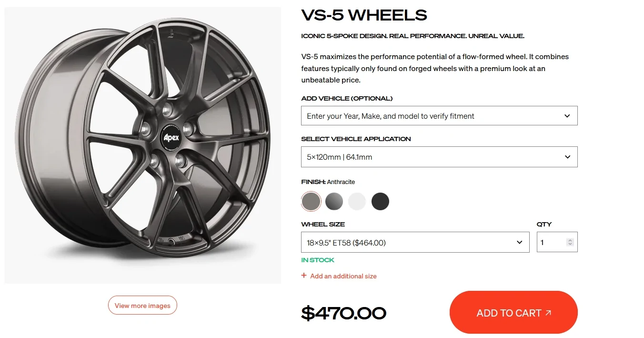Click the chevron on the vehicle application dropdown

[567, 156]
